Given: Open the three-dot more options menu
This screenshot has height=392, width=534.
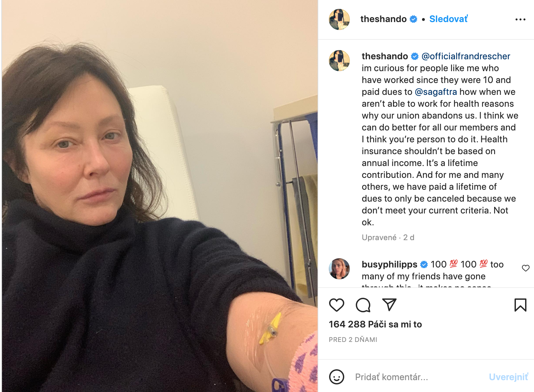Looking at the screenshot, I should (x=520, y=19).
